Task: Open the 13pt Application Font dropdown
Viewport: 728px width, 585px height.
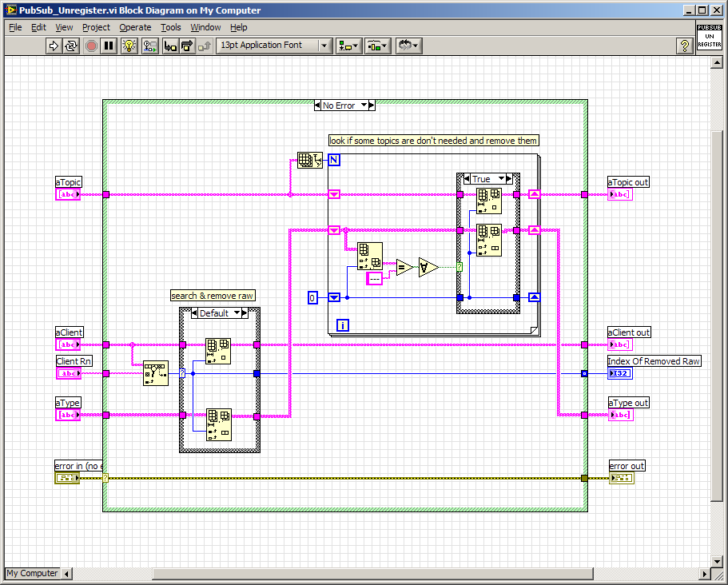Action: [273, 46]
